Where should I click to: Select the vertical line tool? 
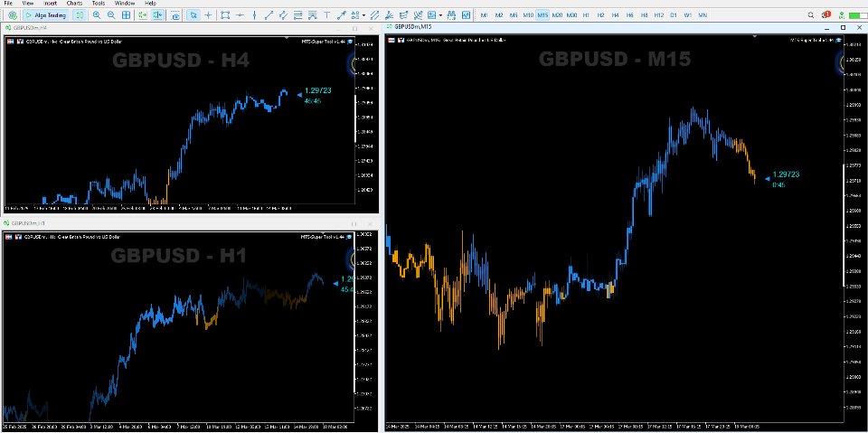click(254, 15)
